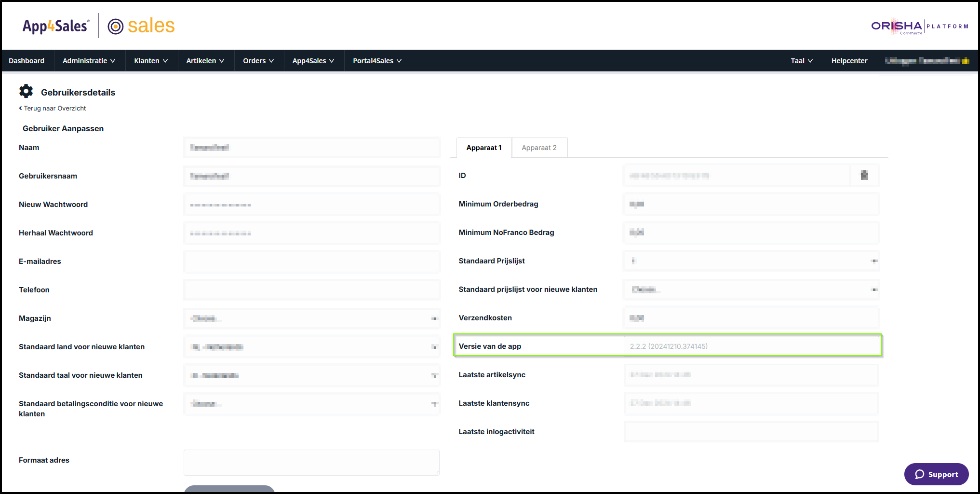Screen dimensions: 980x494
Task: Open the Support chat bubble
Action: 936,474
